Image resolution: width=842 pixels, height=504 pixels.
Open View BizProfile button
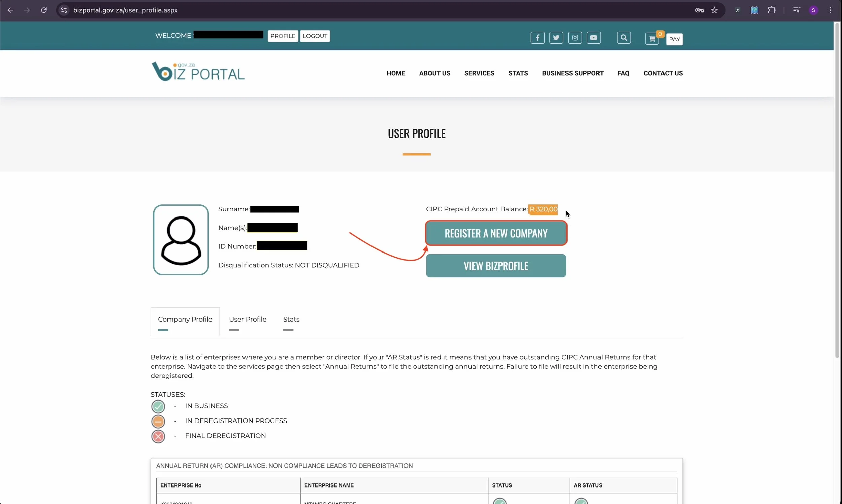pyautogui.click(x=496, y=266)
